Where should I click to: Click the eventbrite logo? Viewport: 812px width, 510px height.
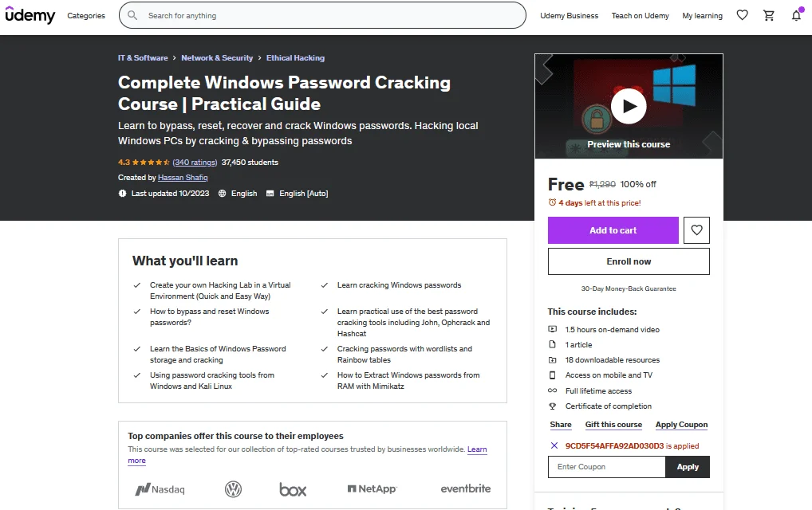coord(466,488)
